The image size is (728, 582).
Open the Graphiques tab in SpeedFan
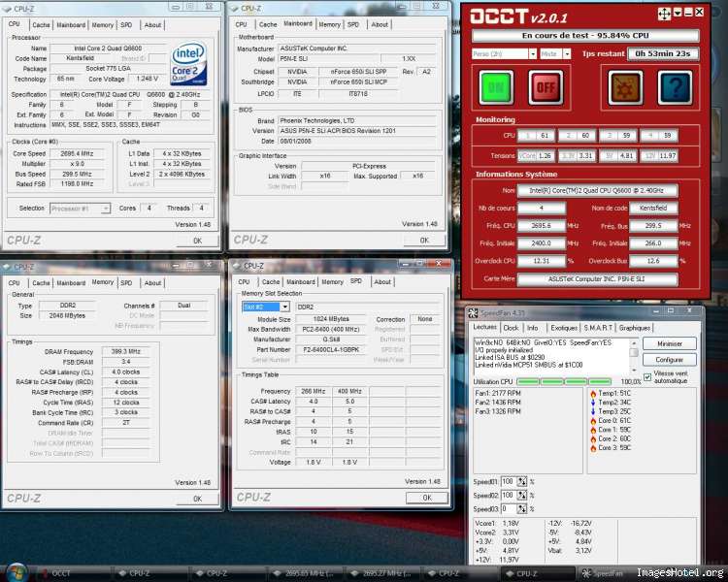pyautogui.click(x=634, y=328)
